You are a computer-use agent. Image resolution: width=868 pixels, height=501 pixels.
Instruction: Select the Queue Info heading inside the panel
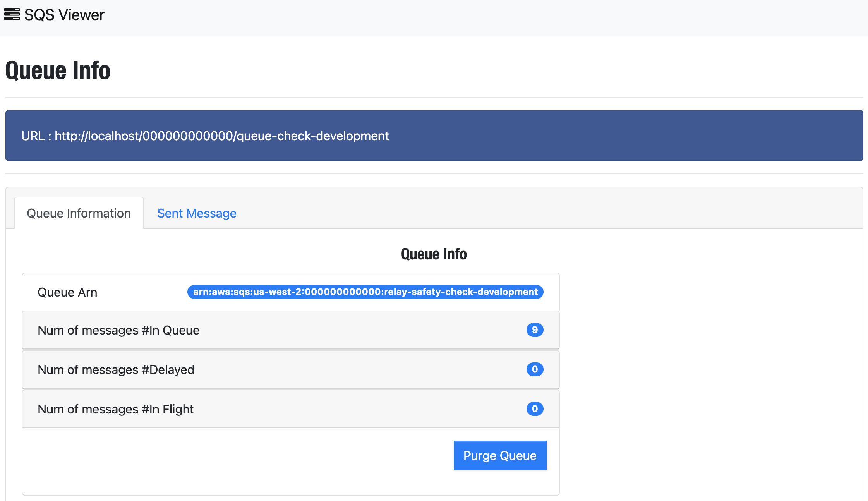click(434, 254)
